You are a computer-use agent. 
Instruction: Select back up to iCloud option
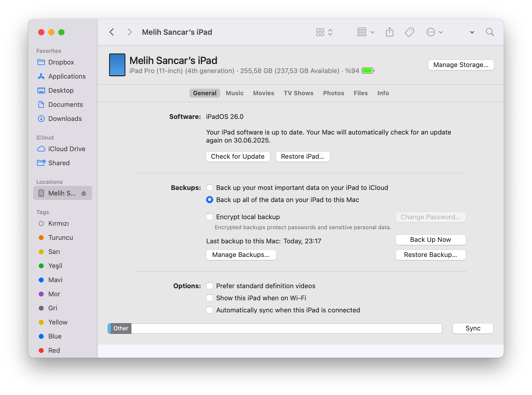tap(210, 188)
